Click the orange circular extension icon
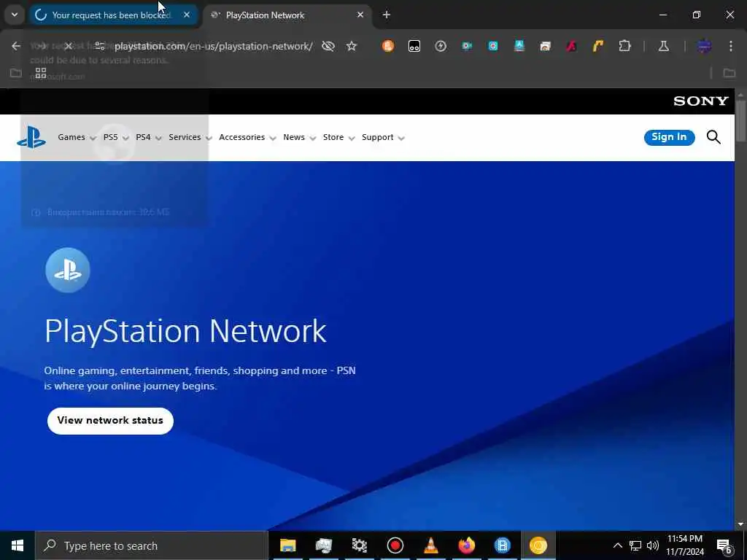 pyautogui.click(x=388, y=46)
